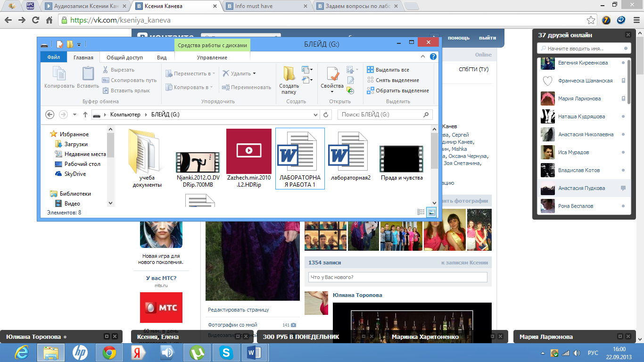
Task: Click the помощь link on the VK page
Action: [459, 38]
